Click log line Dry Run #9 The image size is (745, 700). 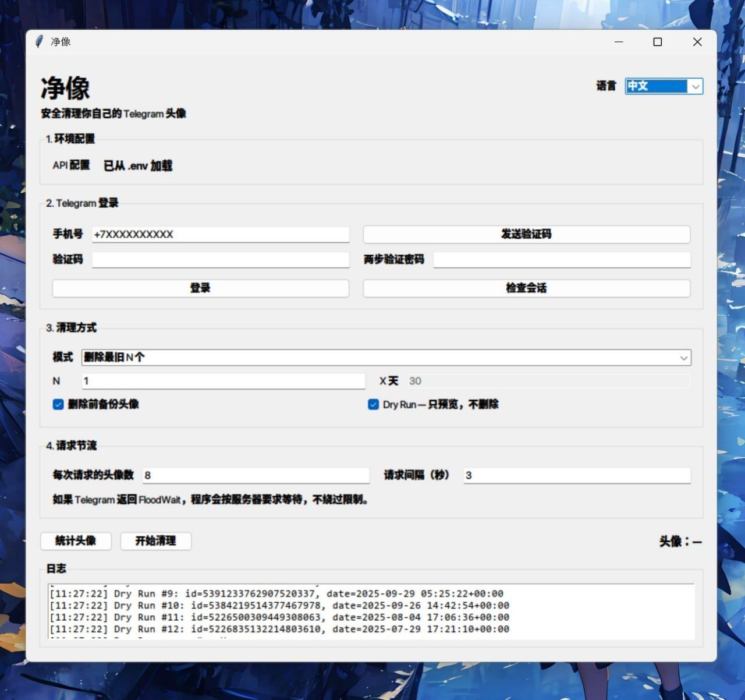[276, 594]
